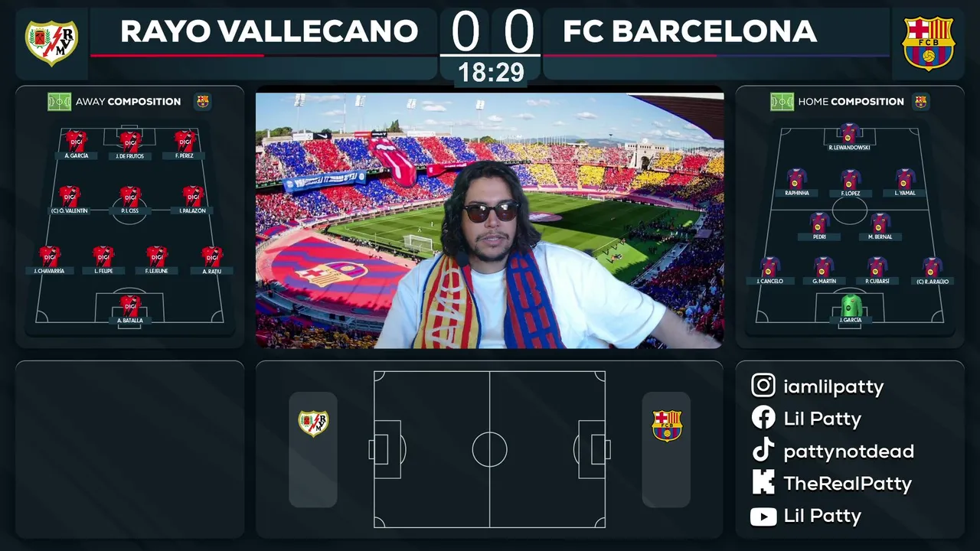The image size is (980, 551).
Task: Click the pitch icon in Home Composition header
Action: (x=782, y=101)
